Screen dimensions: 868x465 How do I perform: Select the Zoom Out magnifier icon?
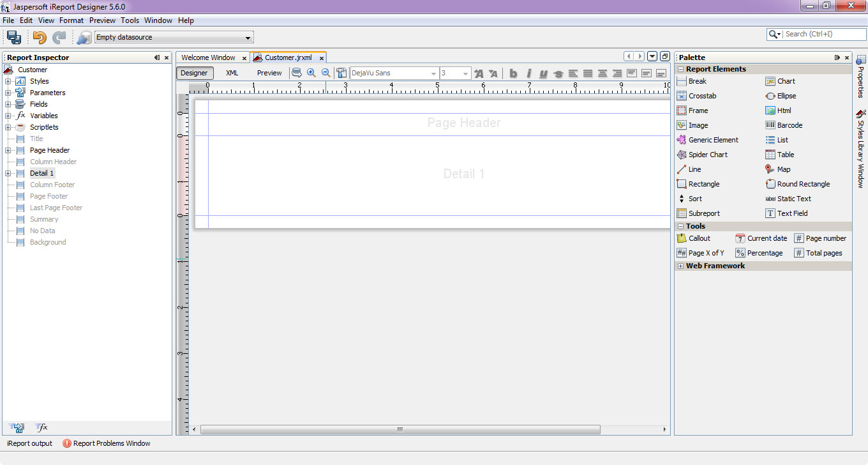coord(326,73)
